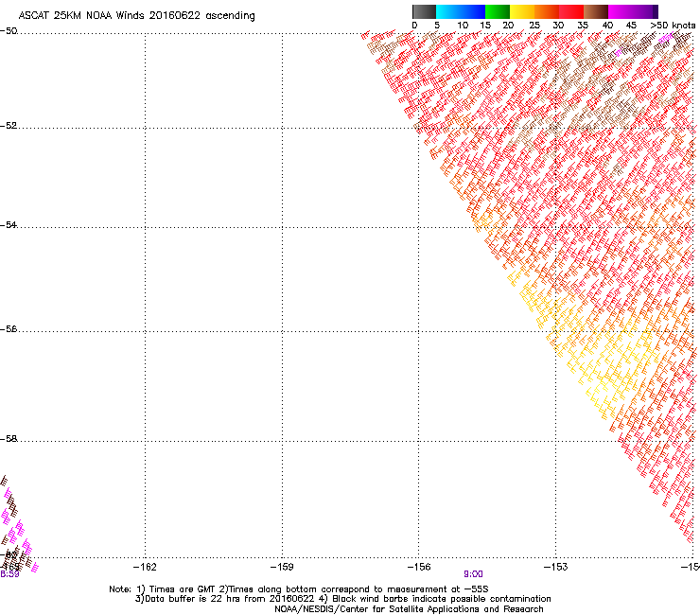
Task: Click the -54 latitude axis label
Action: [x=9, y=225]
